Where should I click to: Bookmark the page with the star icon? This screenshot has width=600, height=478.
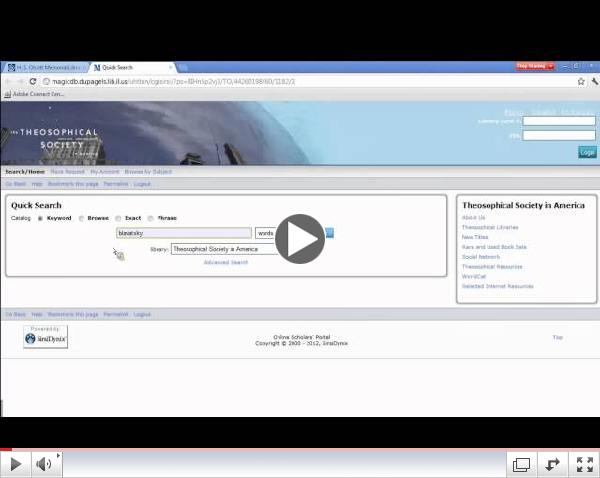click(581, 81)
